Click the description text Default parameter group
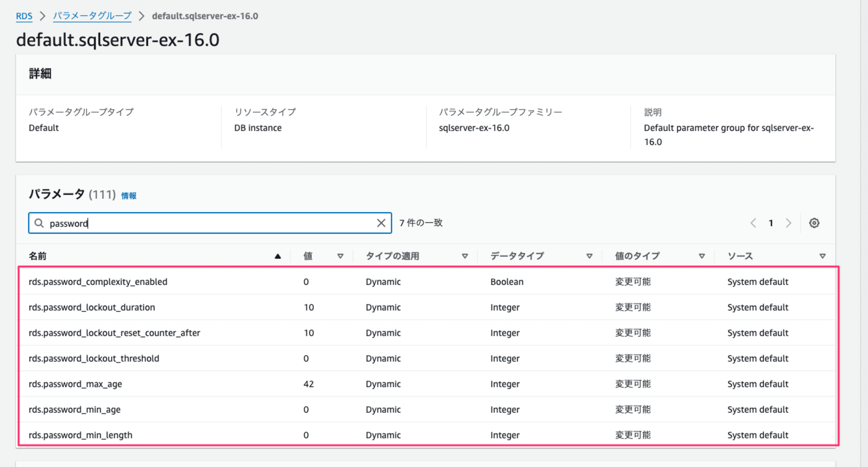This screenshot has height=467, width=868. pyautogui.click(x=729, y=135)
